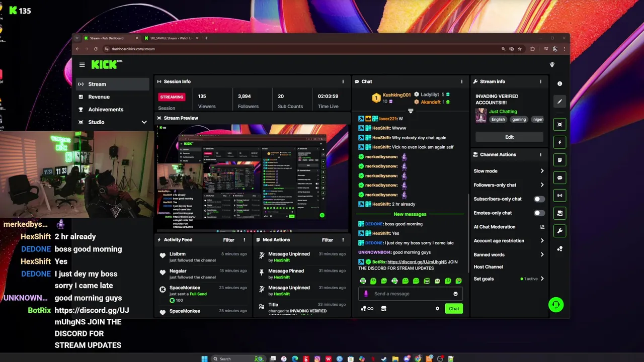Open Chat panel three-dot menu
This screenshot has height=362, width=644.
(x=461, y=81)
